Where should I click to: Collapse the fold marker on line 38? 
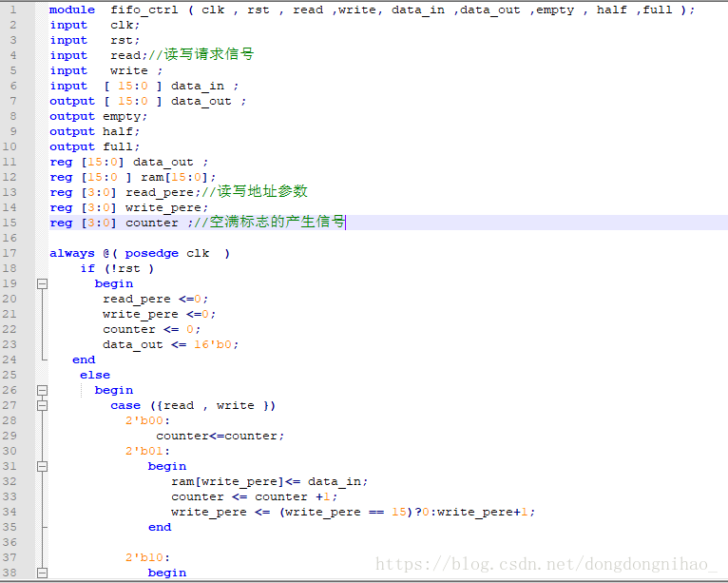[42, 573]
